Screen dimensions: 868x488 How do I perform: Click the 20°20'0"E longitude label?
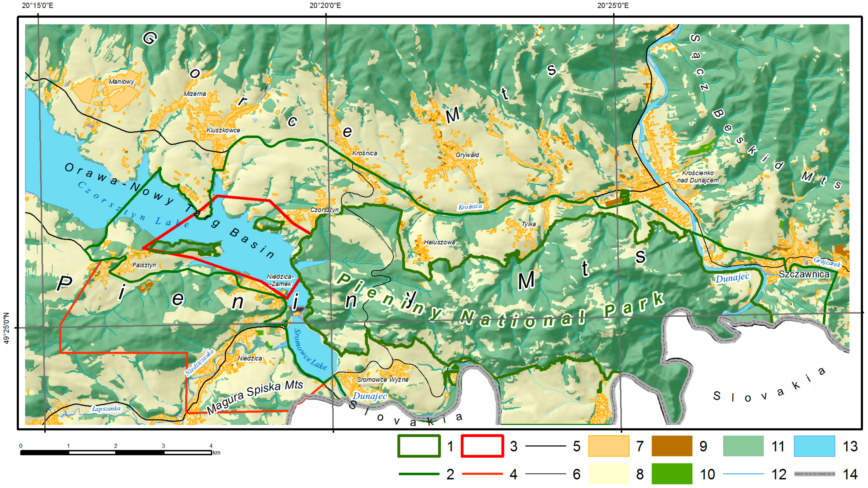tap(325, 6)
